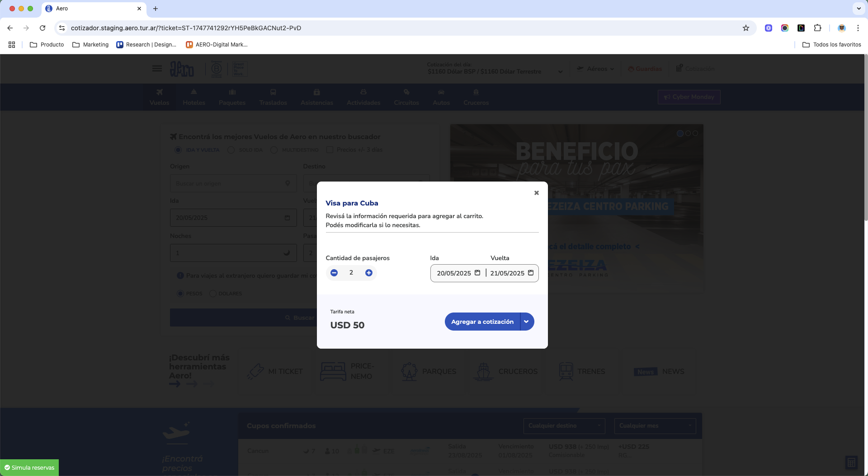Click the Guardias link

(x=645, y=69)
